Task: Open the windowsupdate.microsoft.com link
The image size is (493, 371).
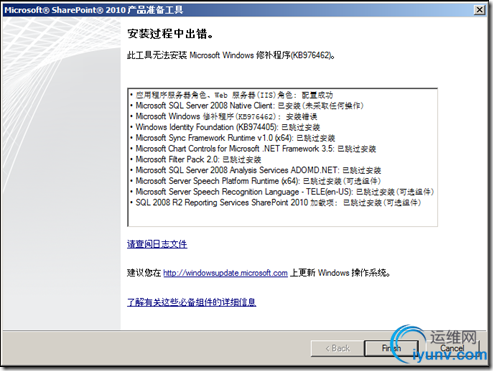Action: click(x=225, y=273)
